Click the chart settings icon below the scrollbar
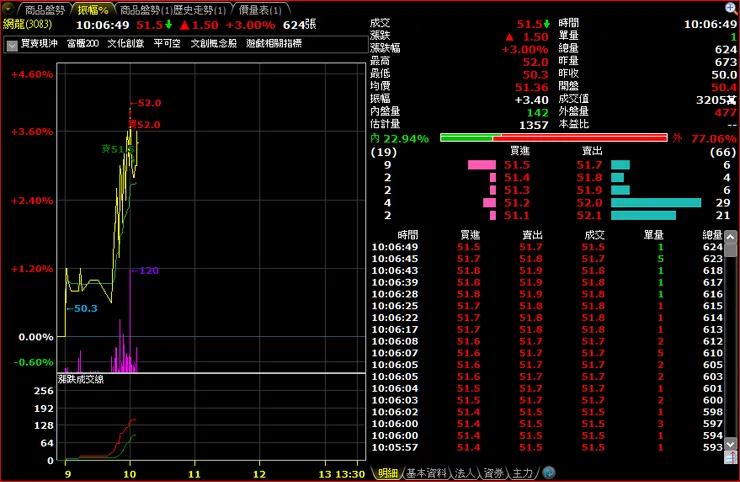 tap(731, 457)
